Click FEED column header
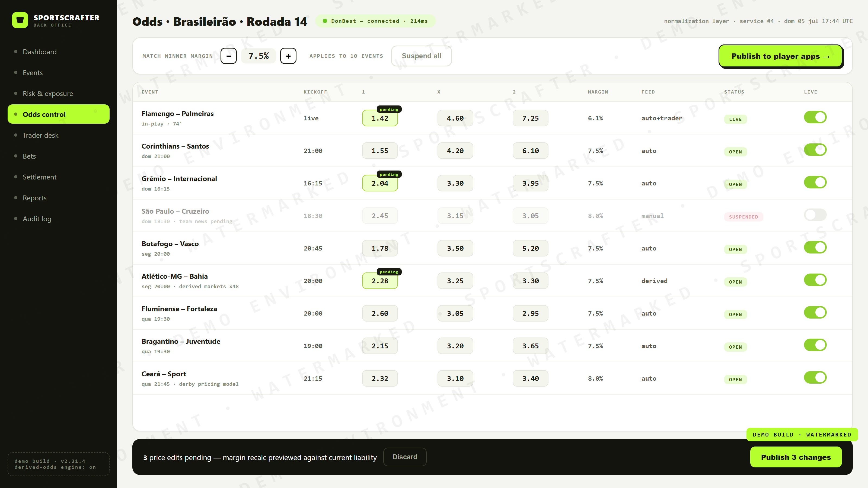The height and width of the screenshot is (488, 868). pos(648,92)
